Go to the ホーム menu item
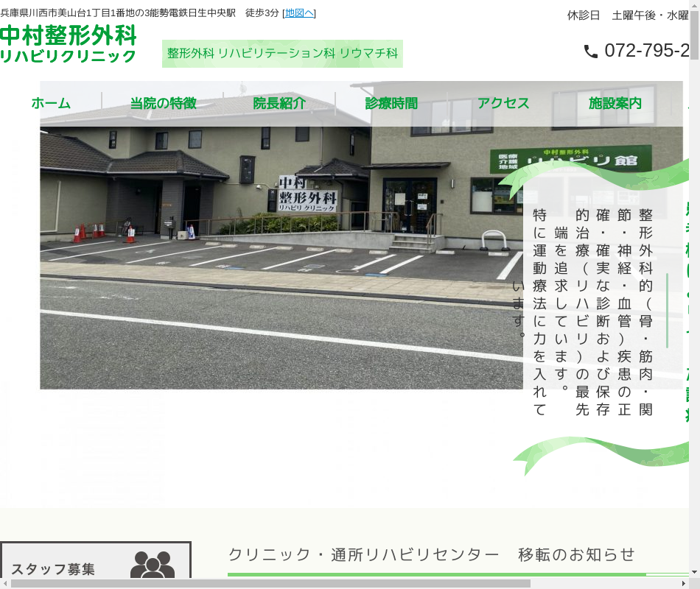 point(51,103)
